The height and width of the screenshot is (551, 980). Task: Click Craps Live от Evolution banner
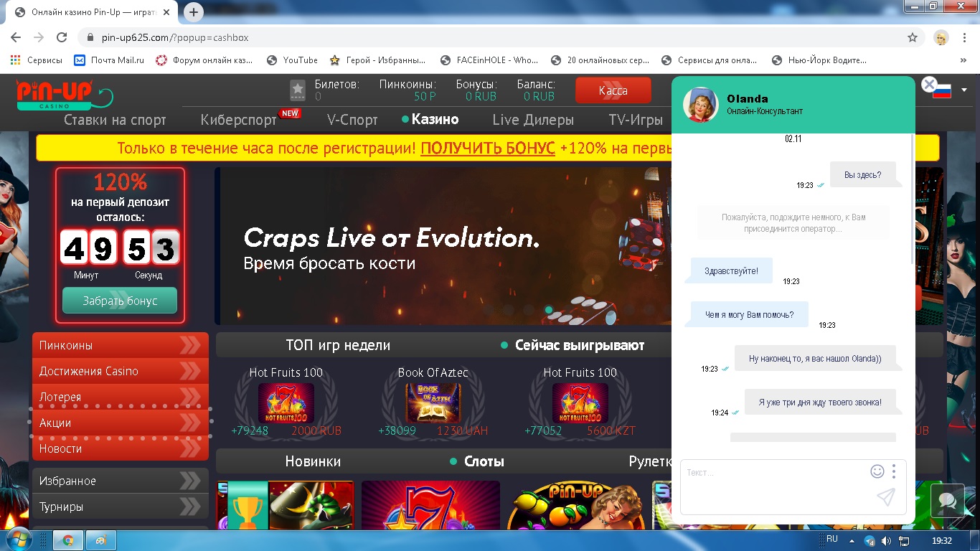[443, 246]
